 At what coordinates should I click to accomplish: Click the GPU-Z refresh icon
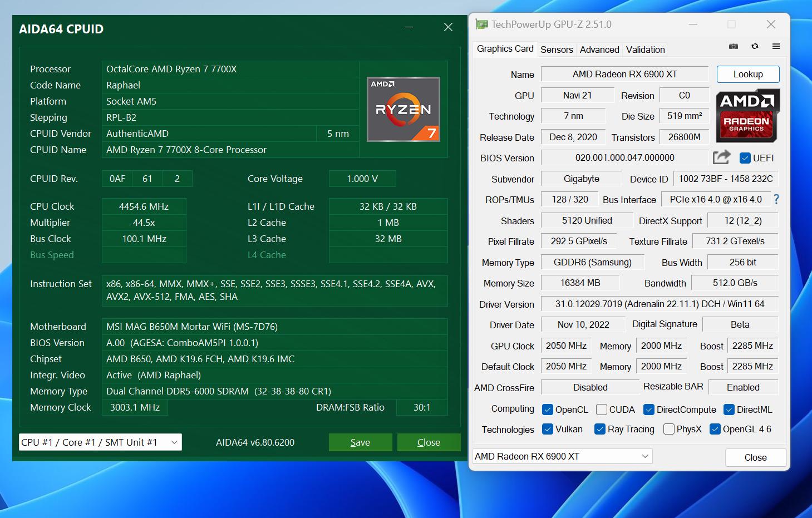[x=755, y=47]
